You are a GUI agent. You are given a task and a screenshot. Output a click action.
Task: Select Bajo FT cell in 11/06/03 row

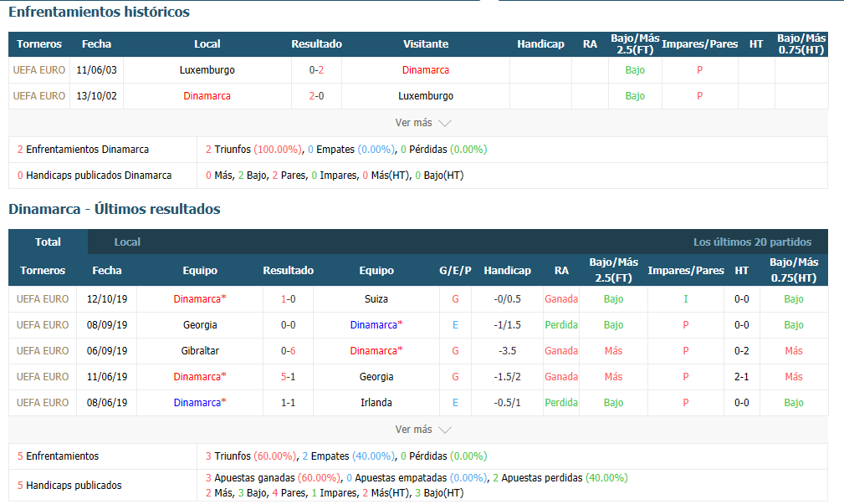pyautogui.click(x=635, y=70)
